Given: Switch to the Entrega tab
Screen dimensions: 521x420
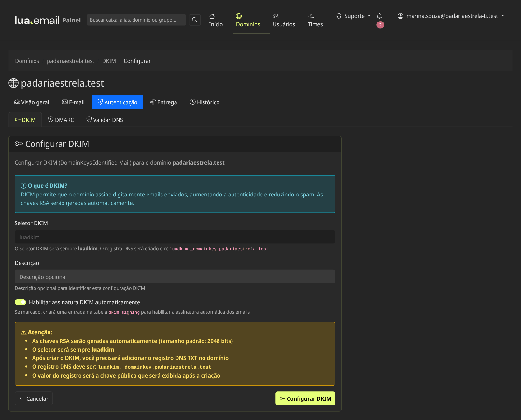Looking at the screenshot, I should 163,102.
